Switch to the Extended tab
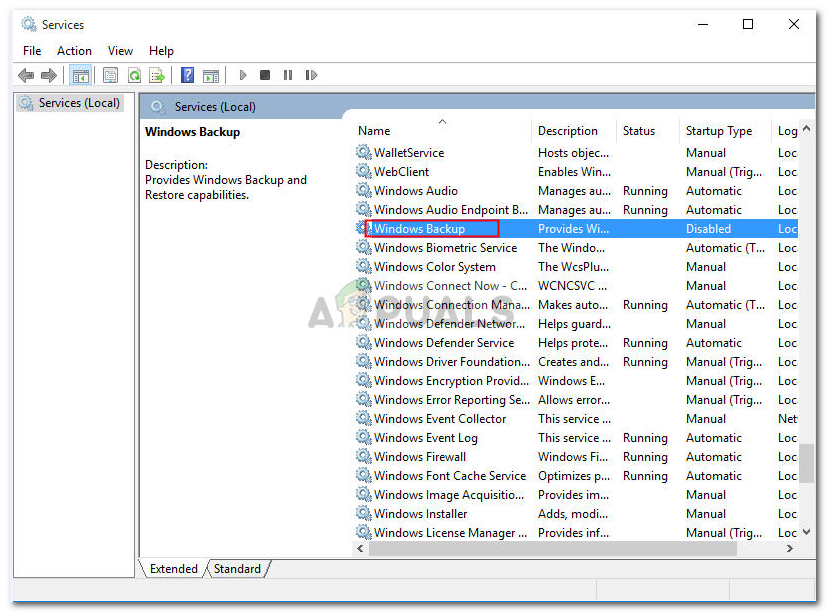This screenshot has height=613, width=827. click(x=174, y=569)
